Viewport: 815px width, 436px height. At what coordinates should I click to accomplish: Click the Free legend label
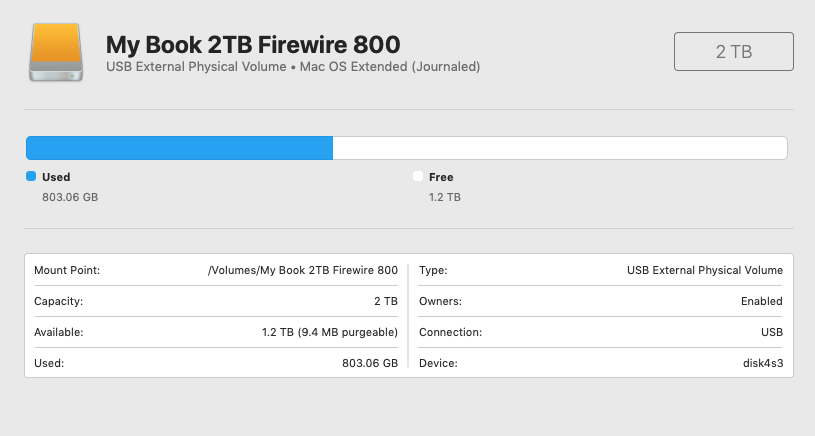(x=441, y=177)
